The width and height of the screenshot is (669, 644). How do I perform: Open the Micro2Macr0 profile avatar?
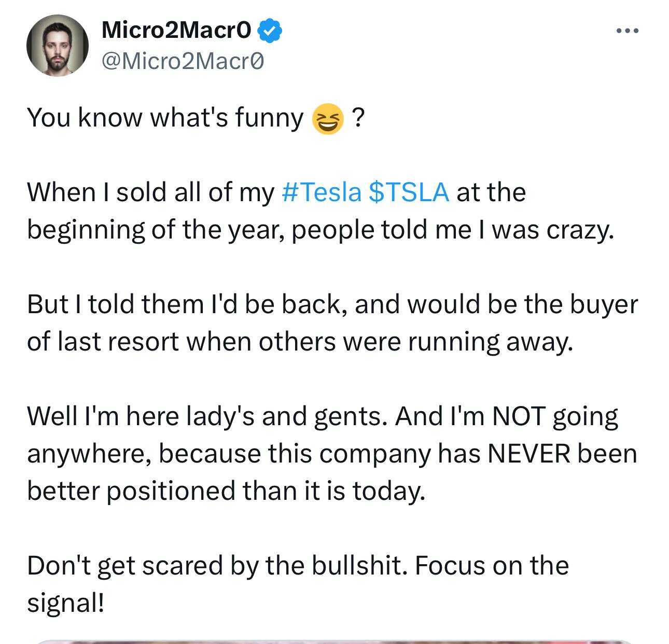coord(58,45)
